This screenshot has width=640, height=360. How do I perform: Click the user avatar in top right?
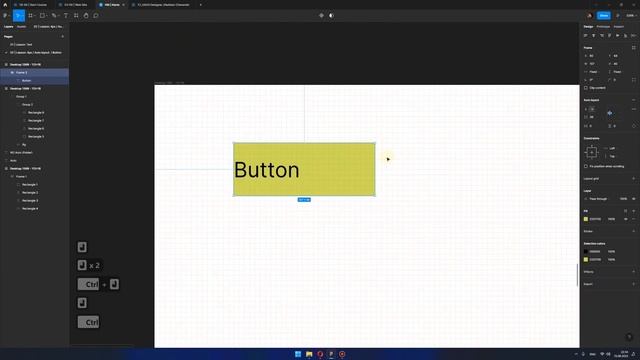[589, 16]
